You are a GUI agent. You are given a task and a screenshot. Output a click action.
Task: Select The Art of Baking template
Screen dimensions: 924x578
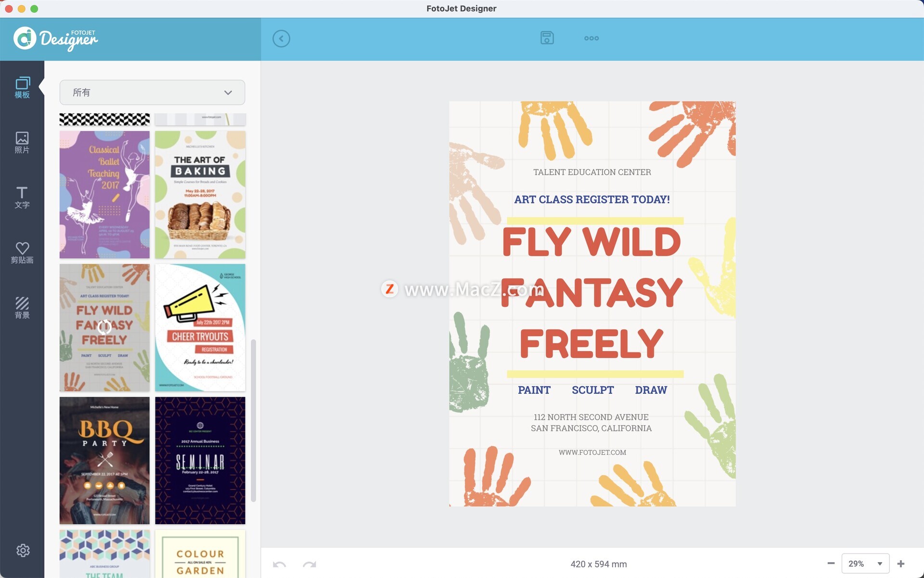tap(200, 195)
